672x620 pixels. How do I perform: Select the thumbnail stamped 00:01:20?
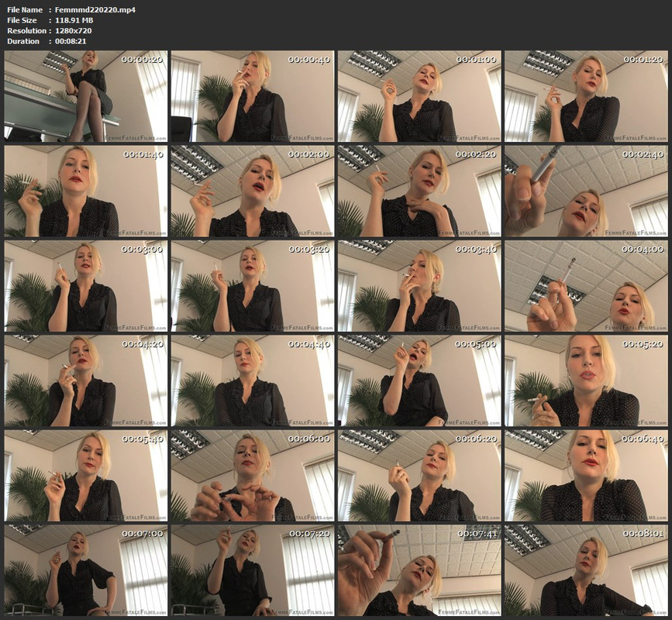pyautogui.click(x=586, y=96)
